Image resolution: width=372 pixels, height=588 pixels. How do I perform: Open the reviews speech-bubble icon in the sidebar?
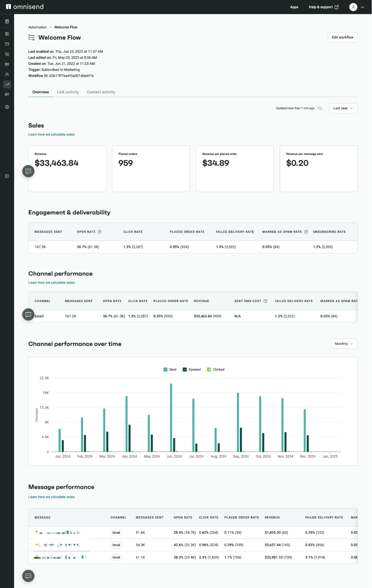pyautogui.click(x=7, y=94)
